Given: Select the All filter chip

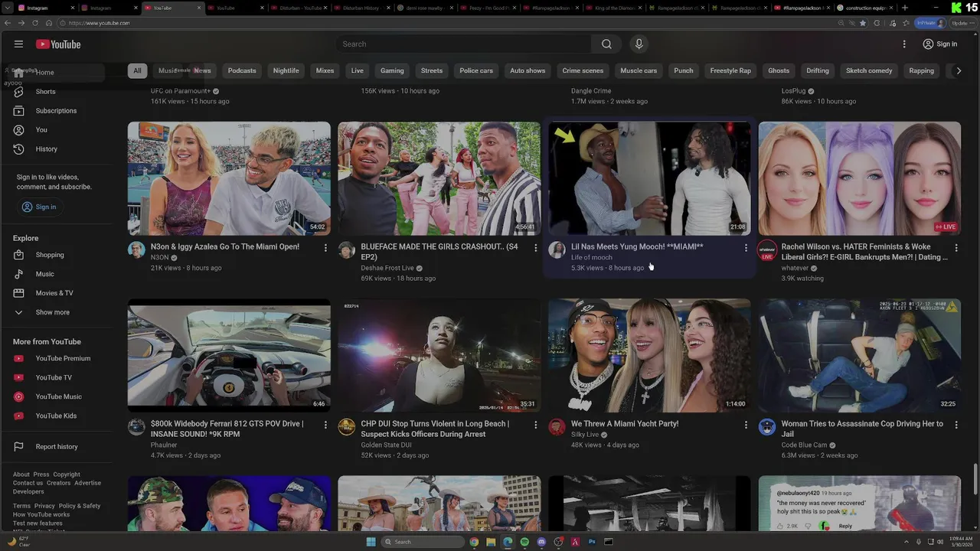Looking at the screenshot, I should tap(137, 70).
